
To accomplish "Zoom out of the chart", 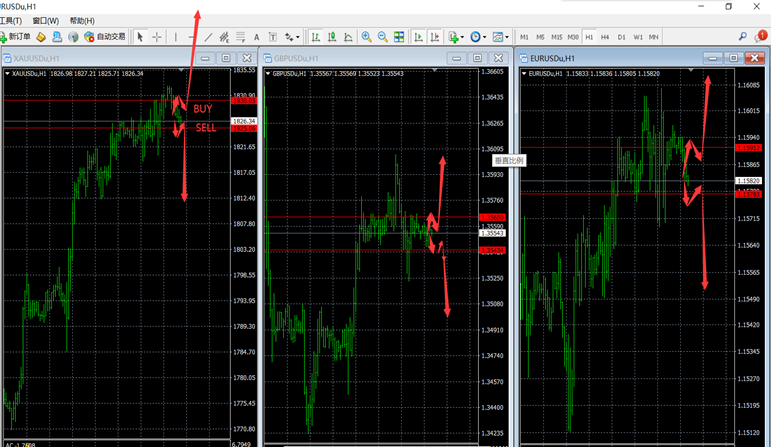I will [x=383, y=38].
